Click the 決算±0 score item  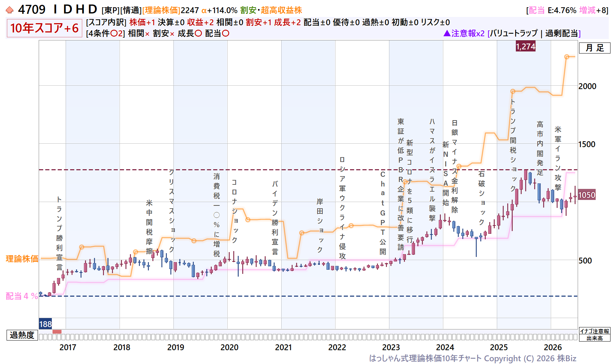(171, 22)
